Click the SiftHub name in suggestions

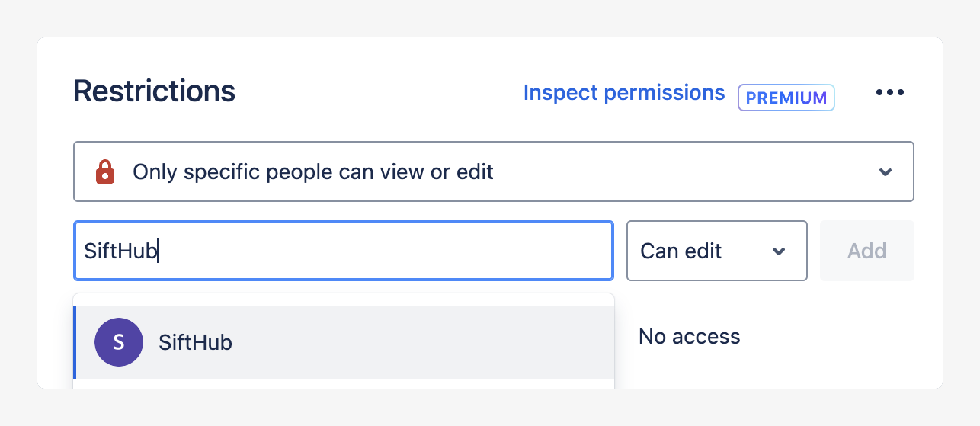point(195,342)
